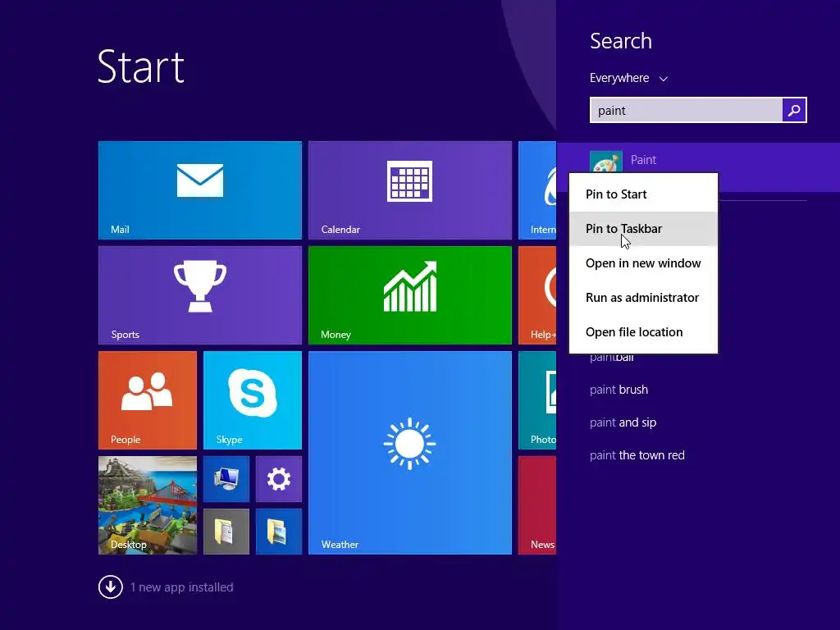
Task: Open the Mail tile
Action: 200,190
